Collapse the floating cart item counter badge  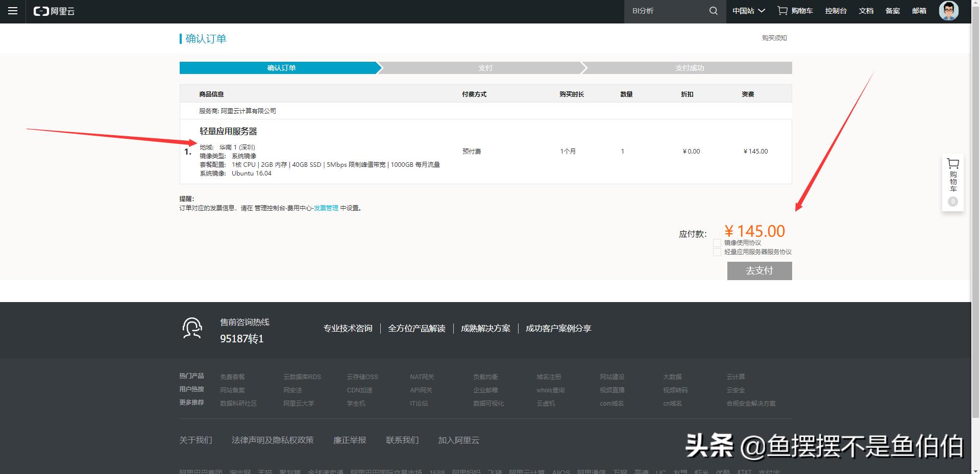(952, 202)
